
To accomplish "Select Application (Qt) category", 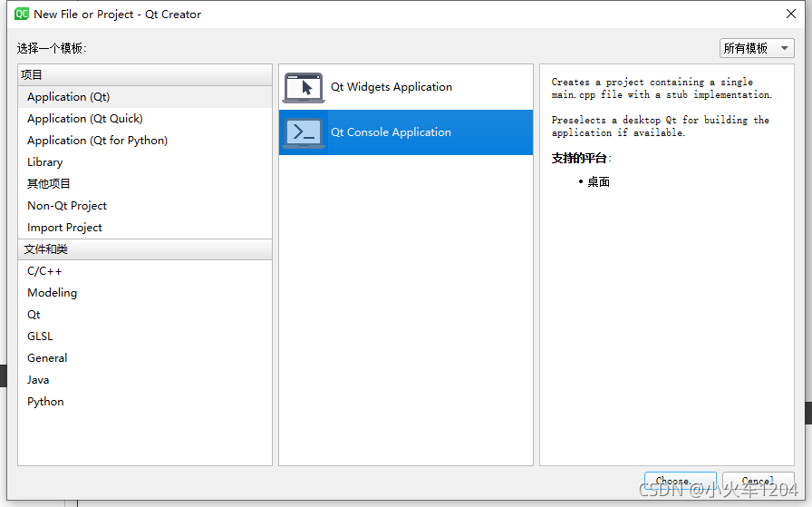I will tap(144, 97).
